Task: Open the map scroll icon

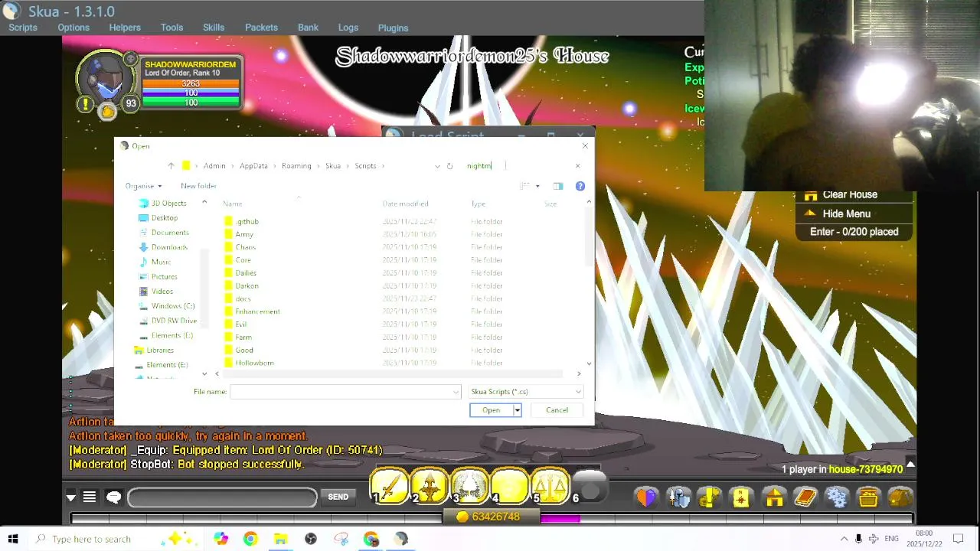Action: 741,497
